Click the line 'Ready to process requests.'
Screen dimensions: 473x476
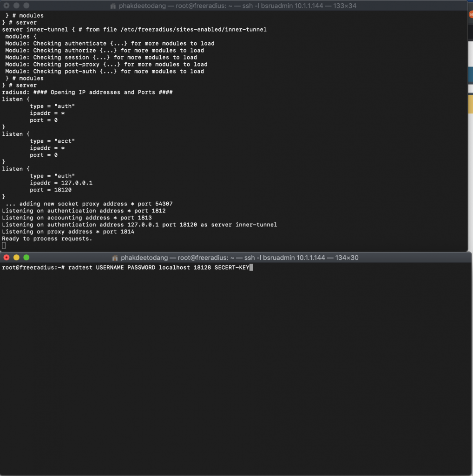tap(47, 238)
